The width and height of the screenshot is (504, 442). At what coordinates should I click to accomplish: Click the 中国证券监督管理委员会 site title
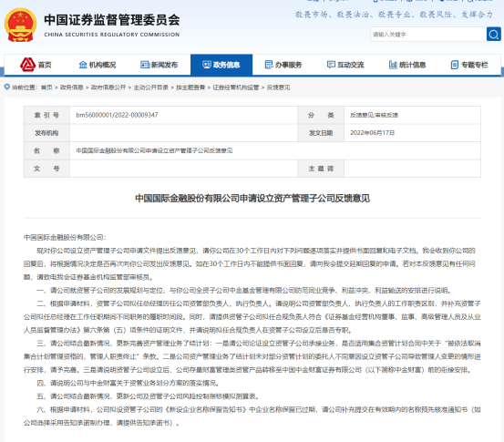coord(112,20)
